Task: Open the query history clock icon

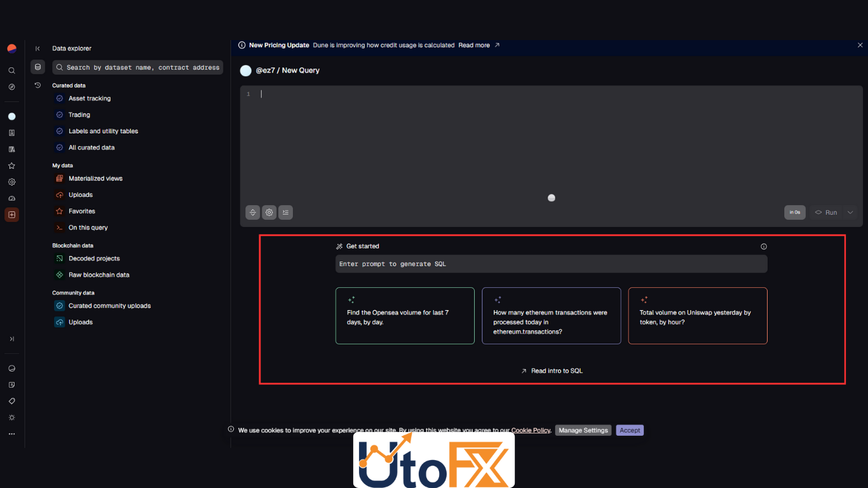Action: point(37,85)
